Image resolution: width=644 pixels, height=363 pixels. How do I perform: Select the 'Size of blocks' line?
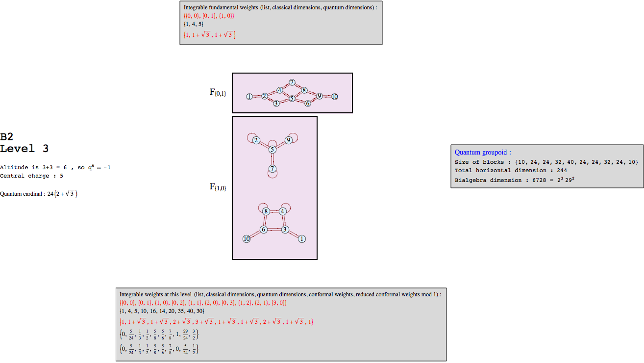click(546, 162)
